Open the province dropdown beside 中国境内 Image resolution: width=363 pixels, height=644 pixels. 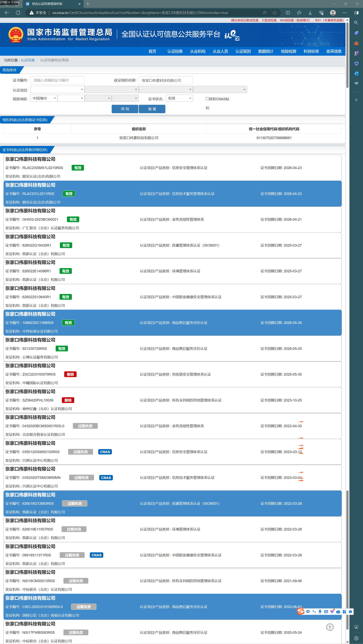71,98
